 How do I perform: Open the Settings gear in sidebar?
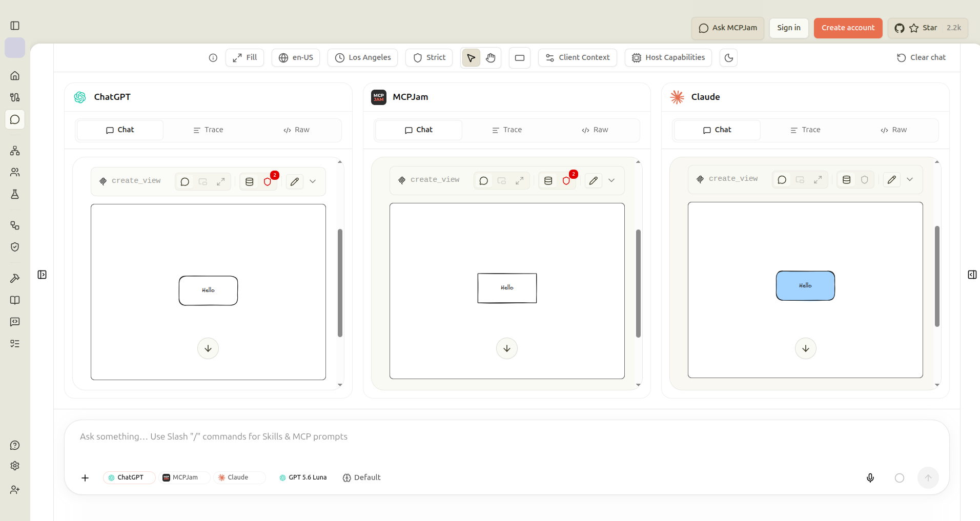(x=15, y=466)
